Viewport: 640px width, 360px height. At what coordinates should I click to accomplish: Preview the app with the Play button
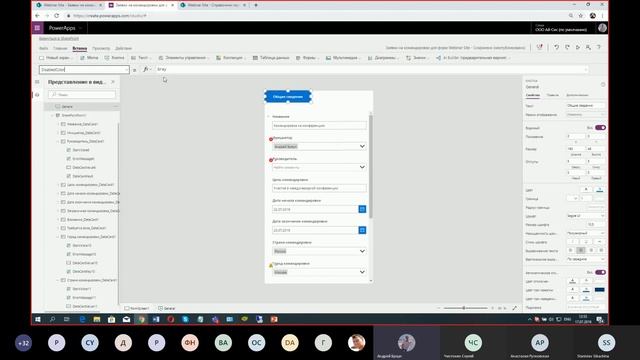(x=578, y=47)
